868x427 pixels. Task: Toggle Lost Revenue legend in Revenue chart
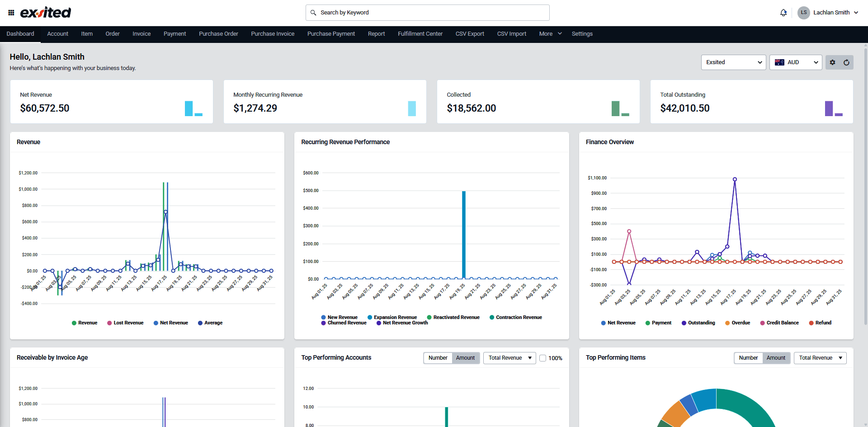(x=125, y=323)
